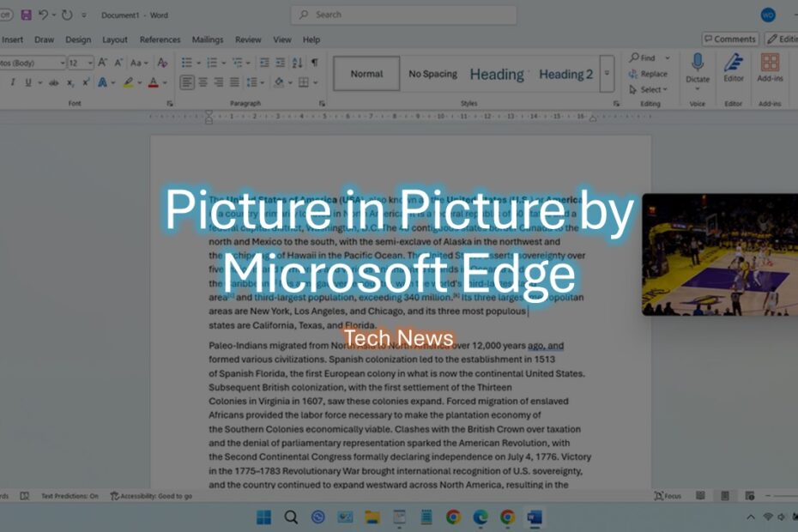Open the Font dialog launcher
This screenshot has width=798, height=532.
pos(170,103)
